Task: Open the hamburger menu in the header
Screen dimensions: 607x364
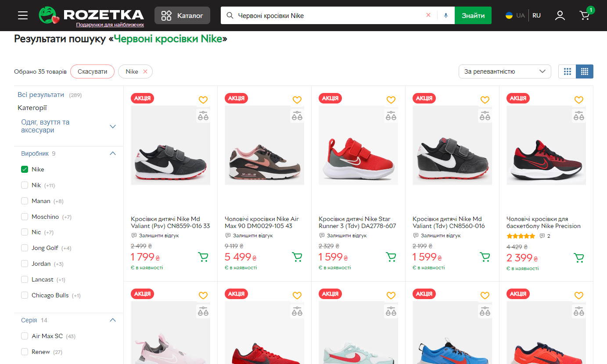Action: point(23,16)
